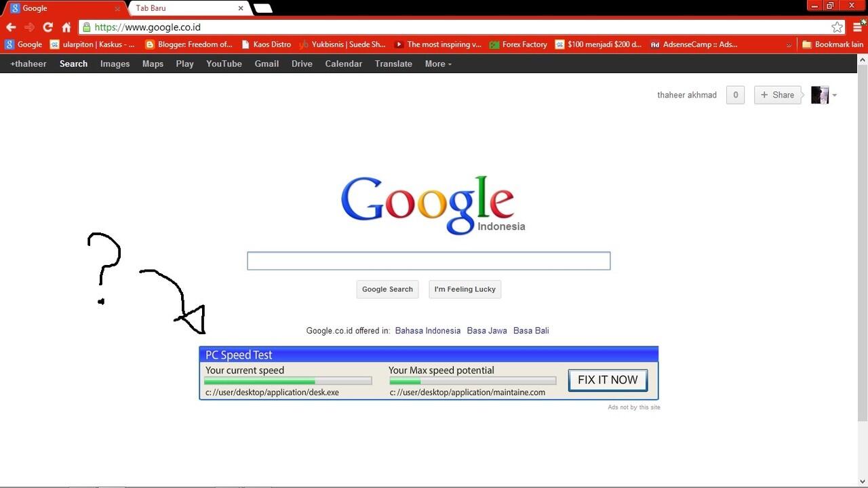Open Images in the Google bar
This screenshot has height=488, width=868.
tap(115, 64)
